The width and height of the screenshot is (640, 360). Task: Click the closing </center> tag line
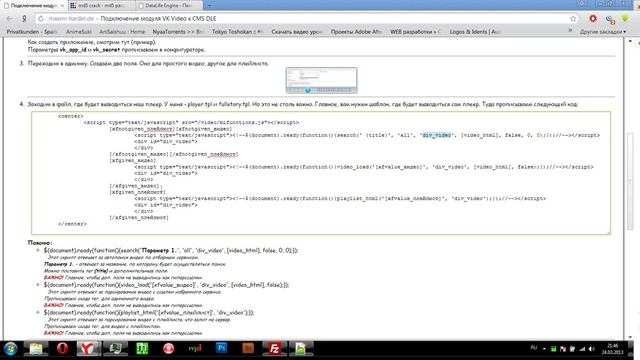72,224
